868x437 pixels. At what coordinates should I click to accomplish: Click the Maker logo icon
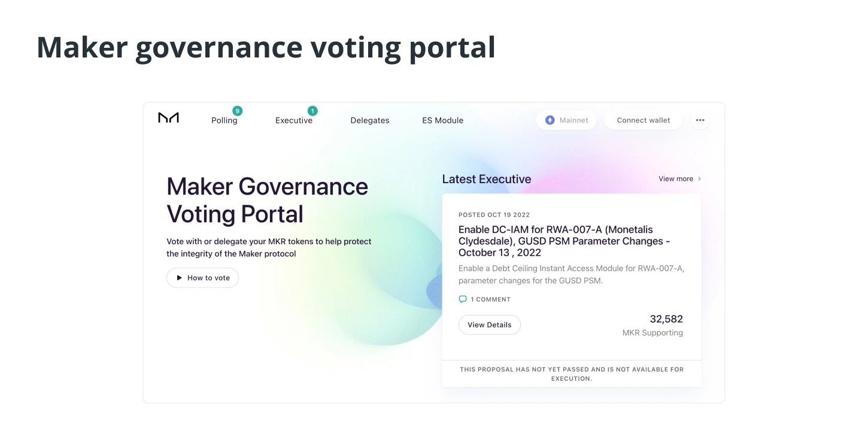coord(168,118)
